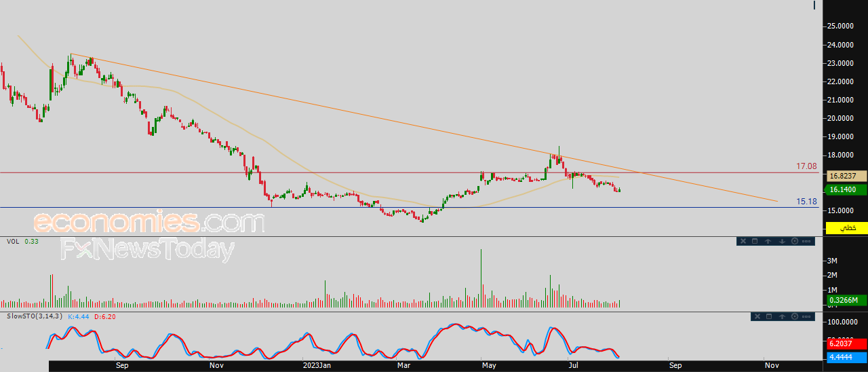
Task: Move the volume panel down with arrow icon
Action: (x=782, y=241)
